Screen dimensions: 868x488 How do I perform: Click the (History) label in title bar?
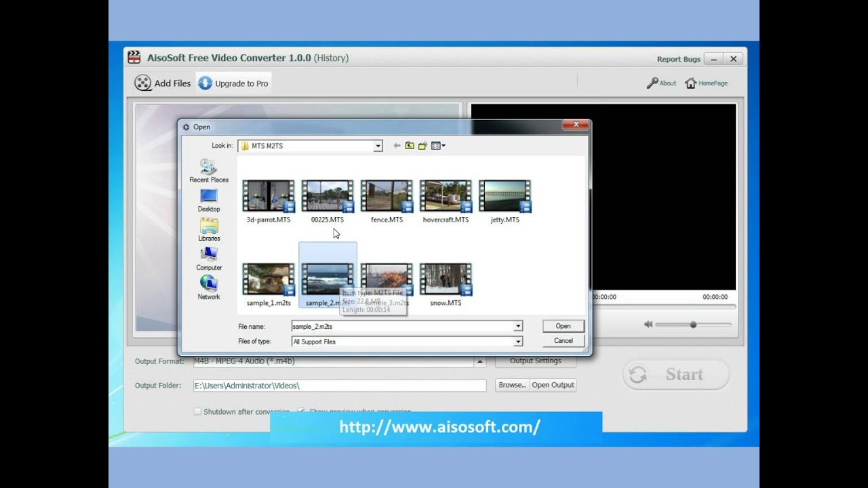pyautogui.click(x=331, y=58)
